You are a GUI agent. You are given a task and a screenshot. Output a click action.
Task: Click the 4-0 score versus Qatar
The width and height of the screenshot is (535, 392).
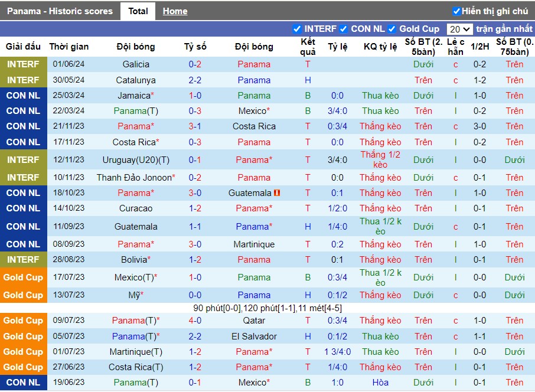tap(195, 321)
